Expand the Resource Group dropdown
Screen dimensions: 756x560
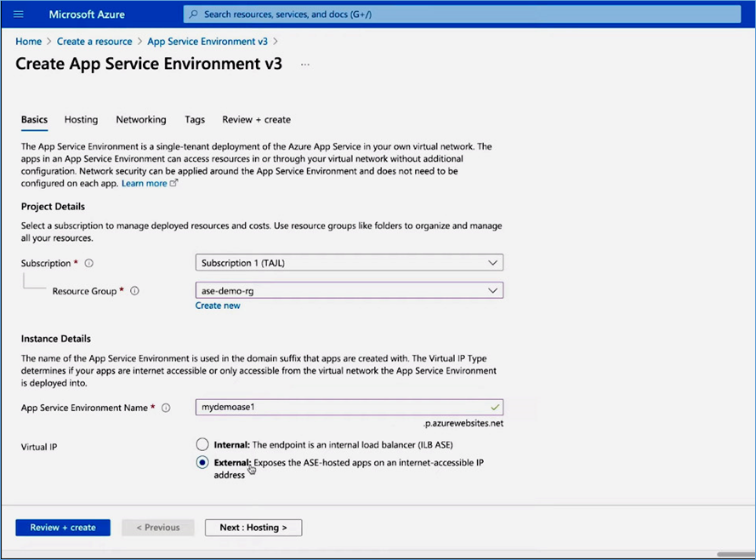(349, 290)
